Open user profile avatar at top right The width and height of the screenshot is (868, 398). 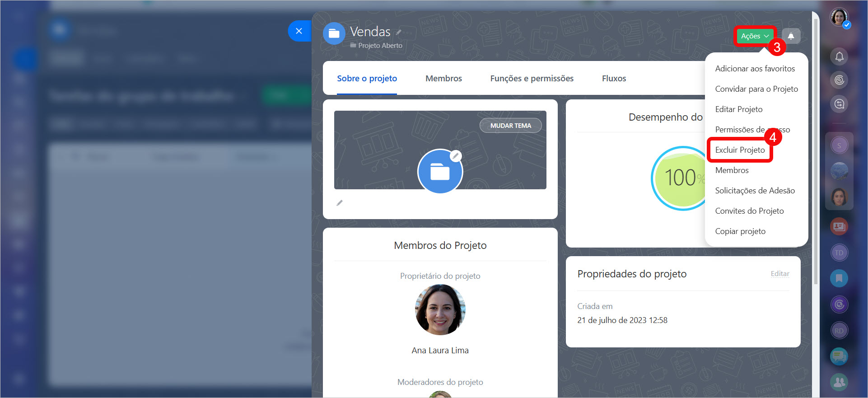[x=839, y=18]
